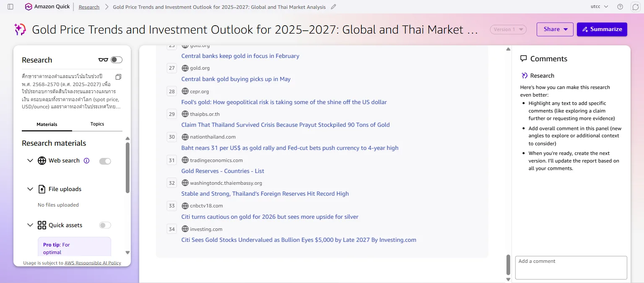Toggle the reading glasses switch
644x283 pixels.
tap(117, 60)
